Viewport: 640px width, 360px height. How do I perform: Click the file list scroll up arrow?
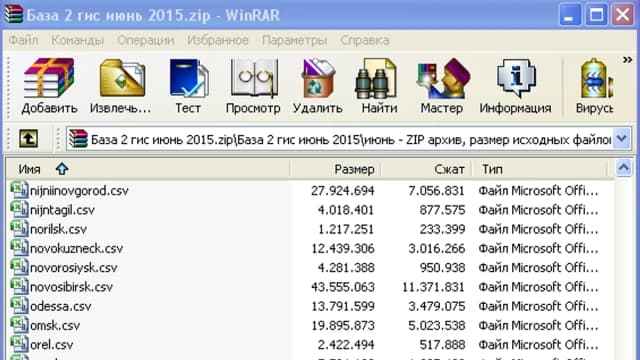click(624, 167)
